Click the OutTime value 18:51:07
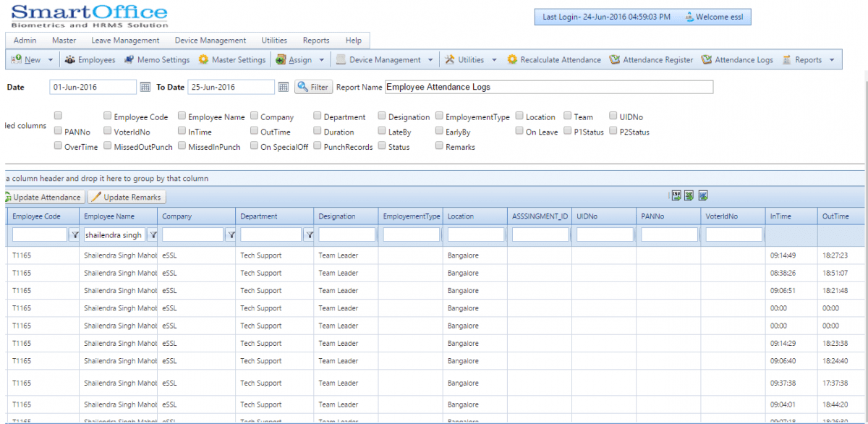The image size is (868, 424). coord(835,273)
